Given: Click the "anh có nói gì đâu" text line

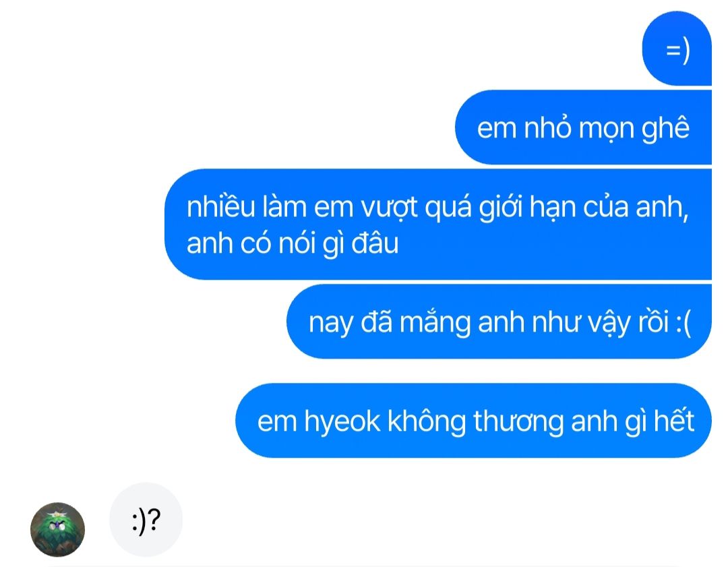Looking at the screenshot, I should (x=293, y=243).
